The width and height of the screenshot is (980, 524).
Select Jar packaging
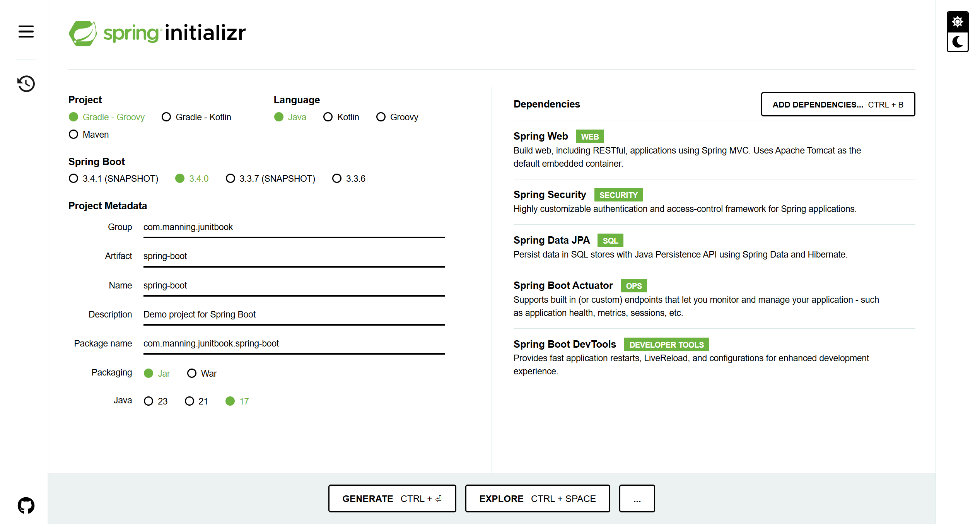[x=157, y=374]
